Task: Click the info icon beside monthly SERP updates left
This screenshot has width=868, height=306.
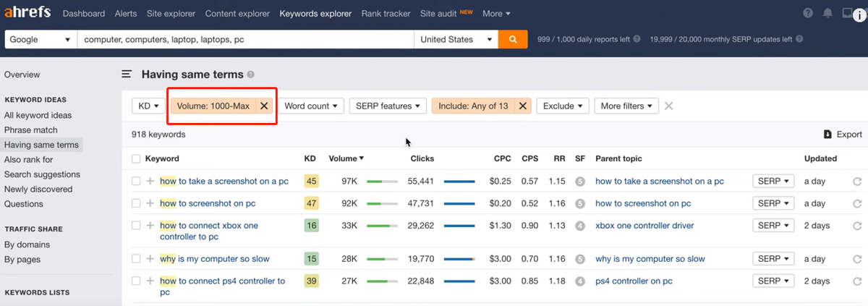Action: [799, 40]
